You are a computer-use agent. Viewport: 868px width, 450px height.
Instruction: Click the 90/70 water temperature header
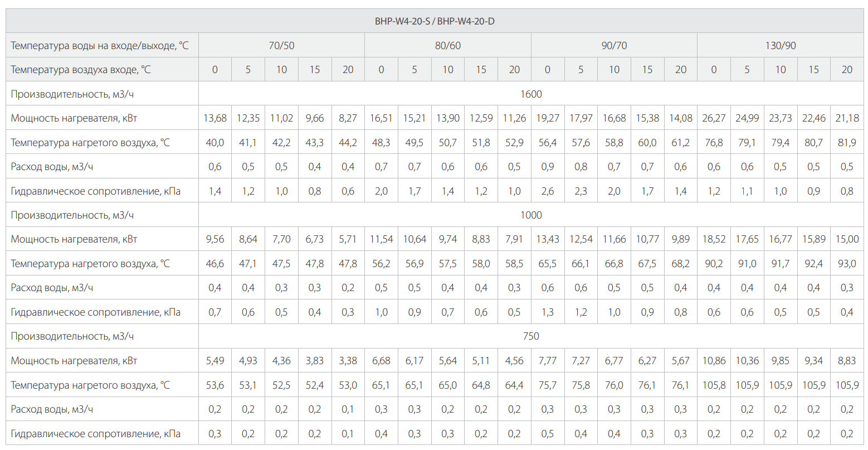(x=614, y=45)
